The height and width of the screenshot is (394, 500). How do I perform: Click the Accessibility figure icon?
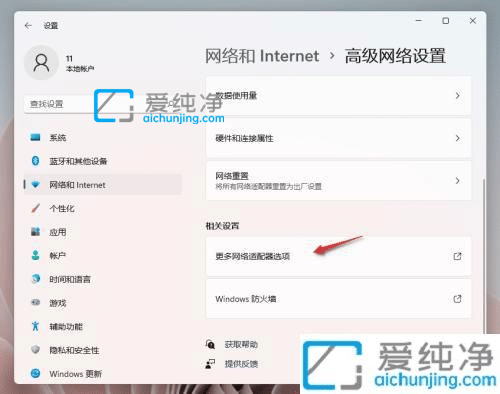[35, 326]
